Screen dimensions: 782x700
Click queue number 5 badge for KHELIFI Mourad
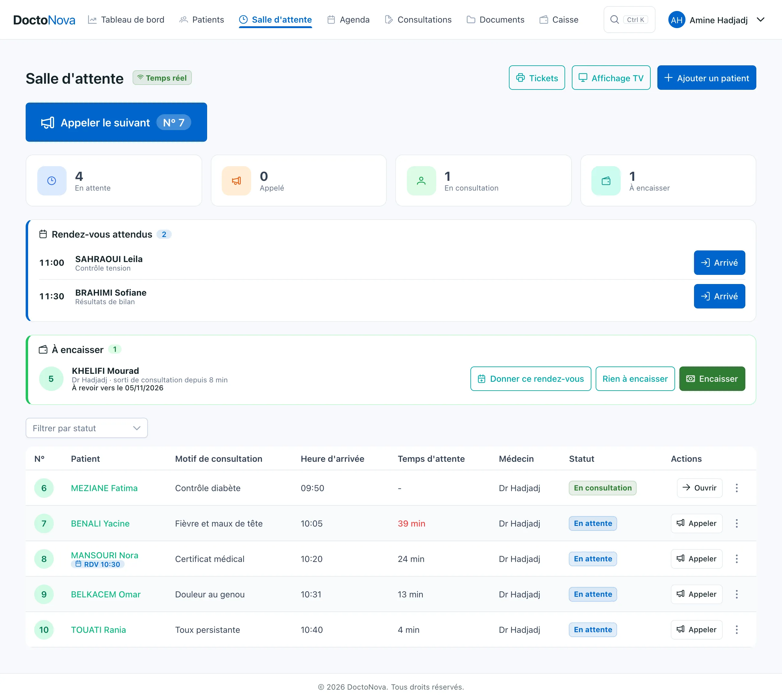pyautogui.click(x=51, y=378)
